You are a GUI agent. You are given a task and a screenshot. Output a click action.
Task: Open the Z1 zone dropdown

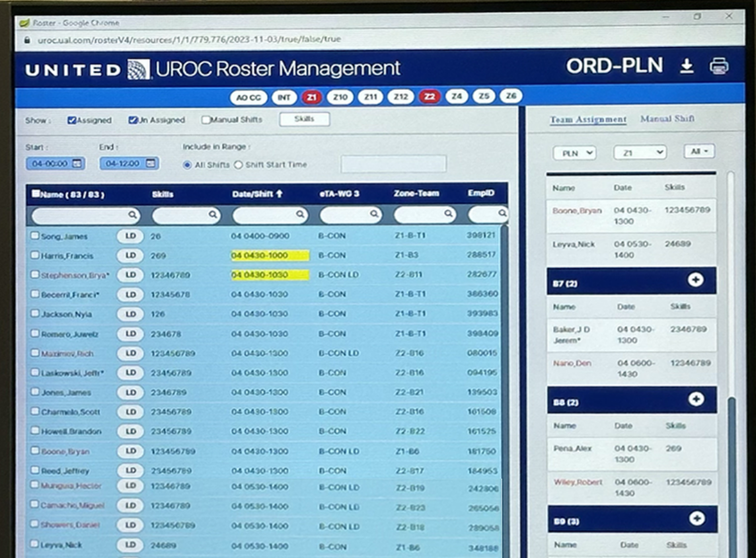(640, 153)
